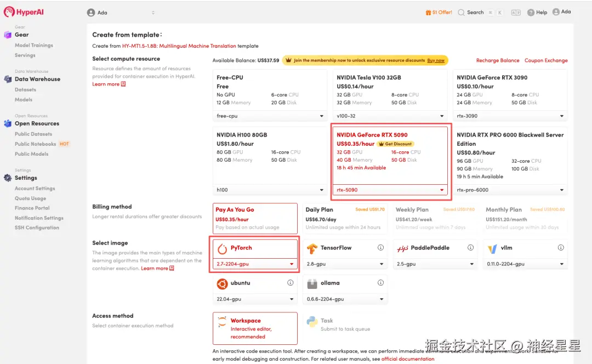The image size is (592, 364).
Task: Open the free-cpu variant dropdown
Action: click(x=270, y=116)
